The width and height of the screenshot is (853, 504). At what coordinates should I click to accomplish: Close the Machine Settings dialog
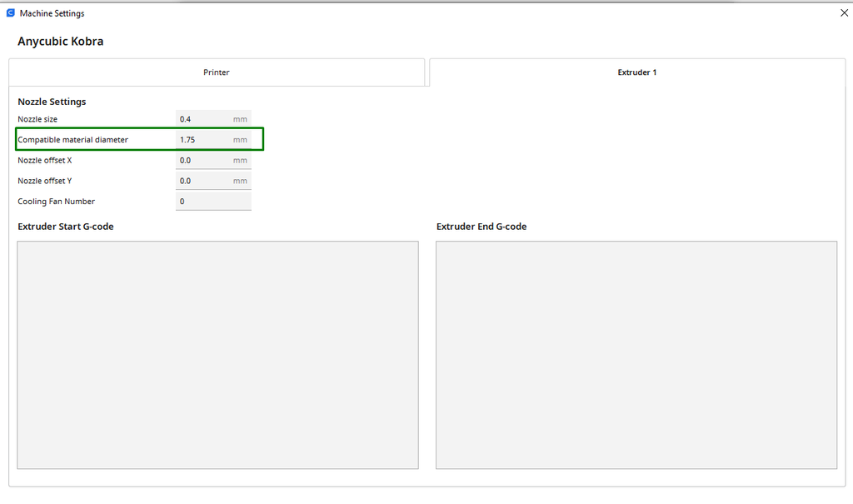click(844, 13)
